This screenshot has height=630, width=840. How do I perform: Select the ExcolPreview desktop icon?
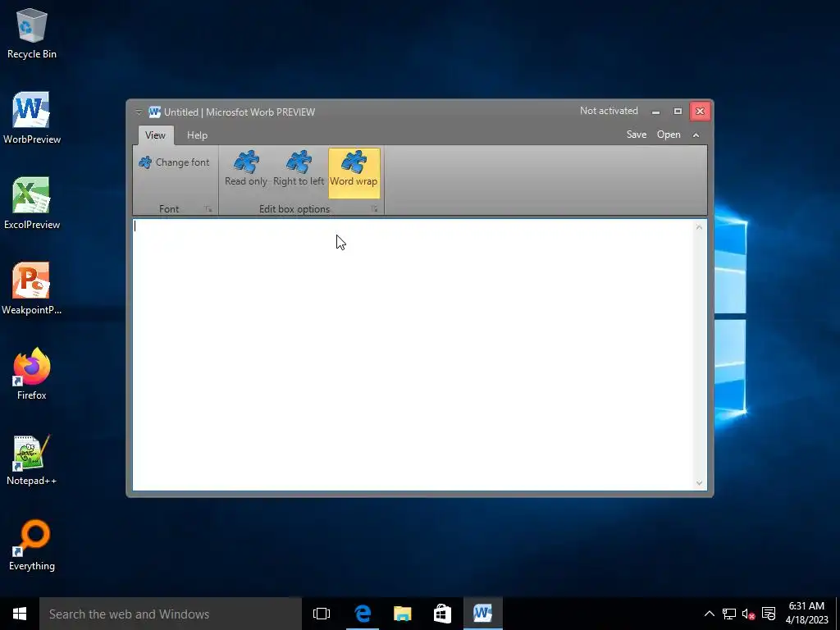point(32,203)
